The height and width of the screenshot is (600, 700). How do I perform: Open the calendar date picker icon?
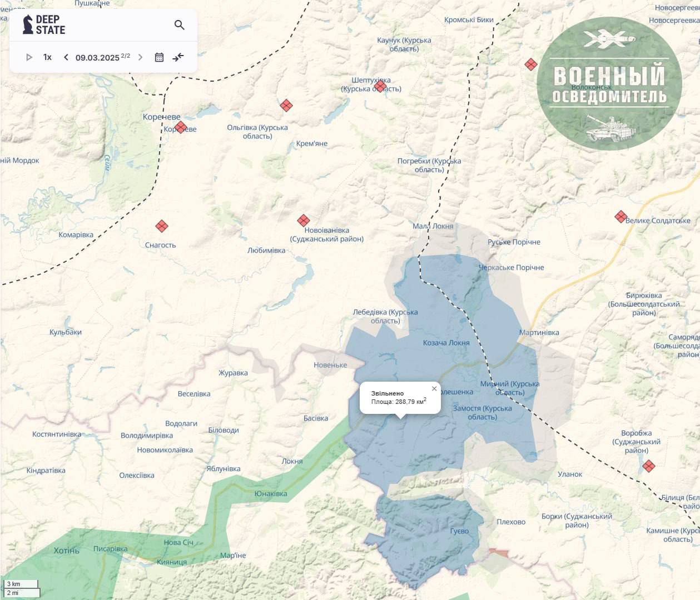[159, 57]
